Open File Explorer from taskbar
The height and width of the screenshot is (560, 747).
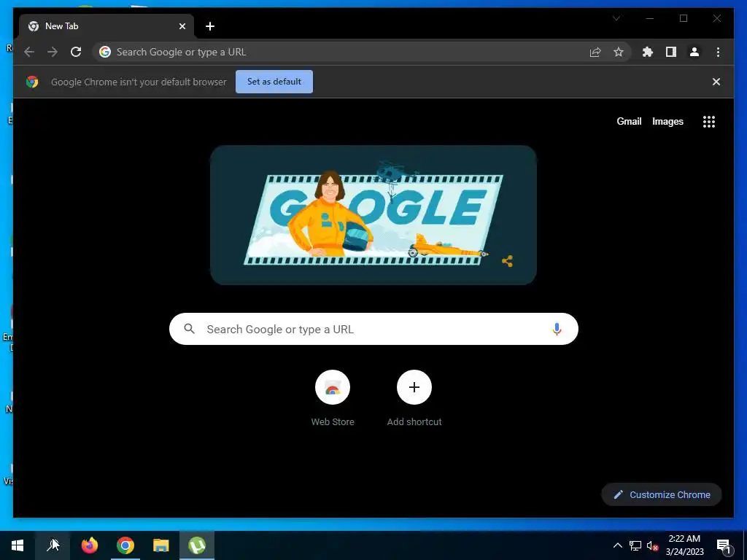click(161, 545)
